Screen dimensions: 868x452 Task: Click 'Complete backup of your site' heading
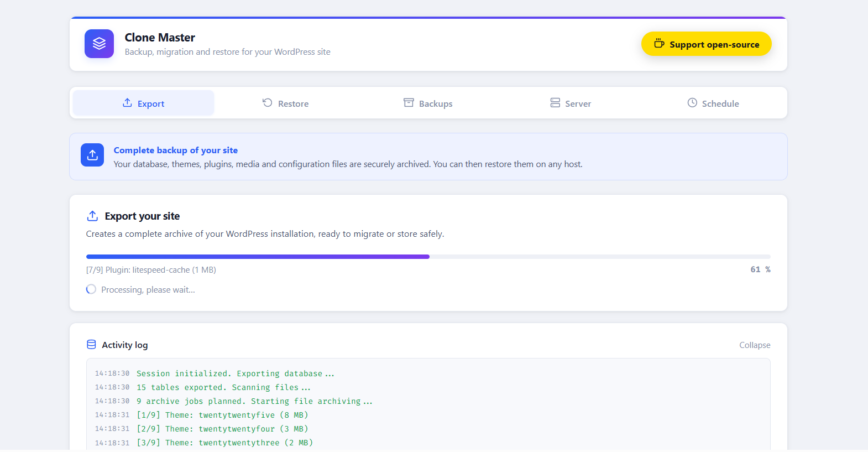pyautogui.click(x=176, y=150)
